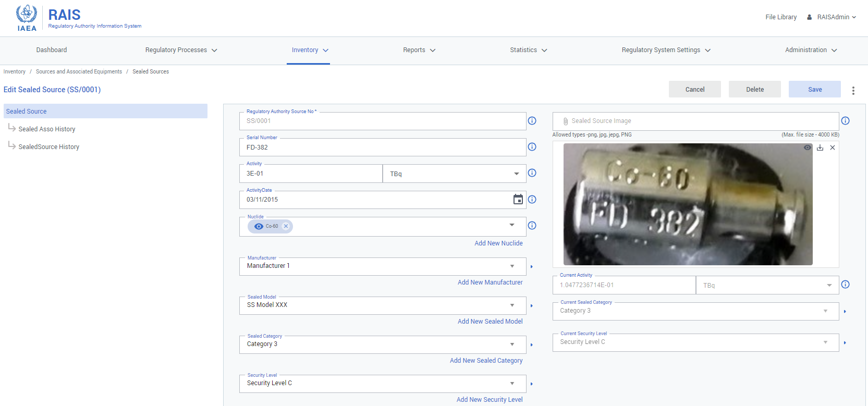Image resolution: width=868 pixels, height=406 pixels.
Task: Click the Save button
Action: (815, 89)
